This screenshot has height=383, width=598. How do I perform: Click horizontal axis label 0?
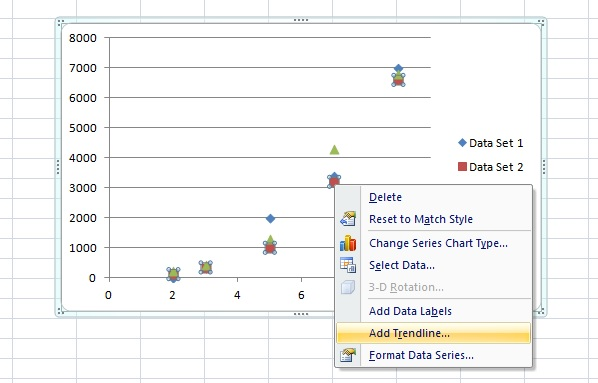(108, 295)
